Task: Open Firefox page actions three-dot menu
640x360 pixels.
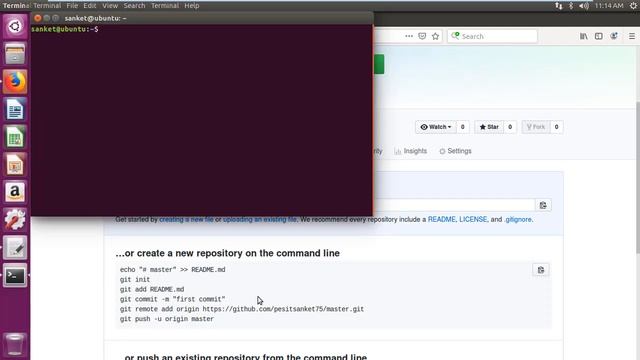Action: click(409, 36)
